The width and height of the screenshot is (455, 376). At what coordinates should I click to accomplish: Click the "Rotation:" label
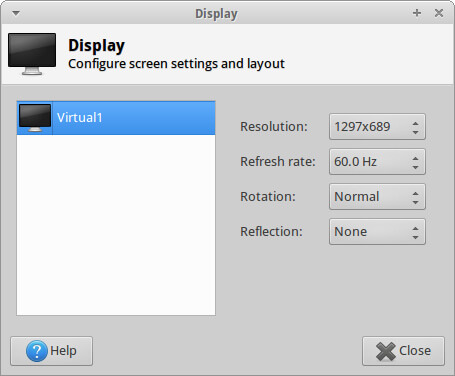268,197
